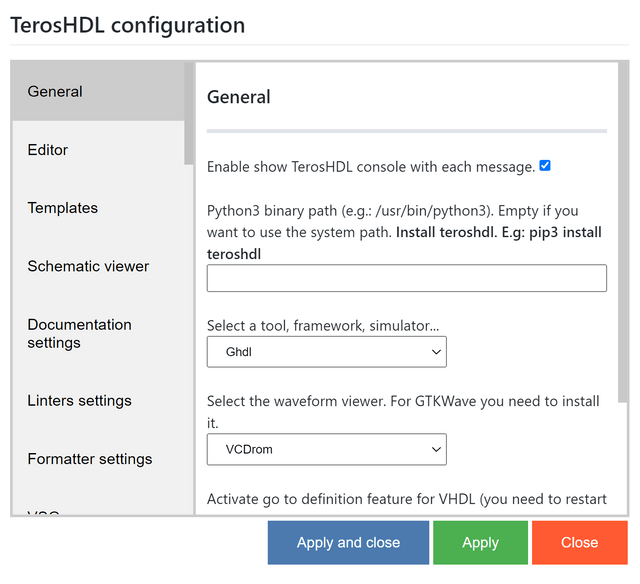Click the chevron arrow on VCDrom selector

coord(436,450)
